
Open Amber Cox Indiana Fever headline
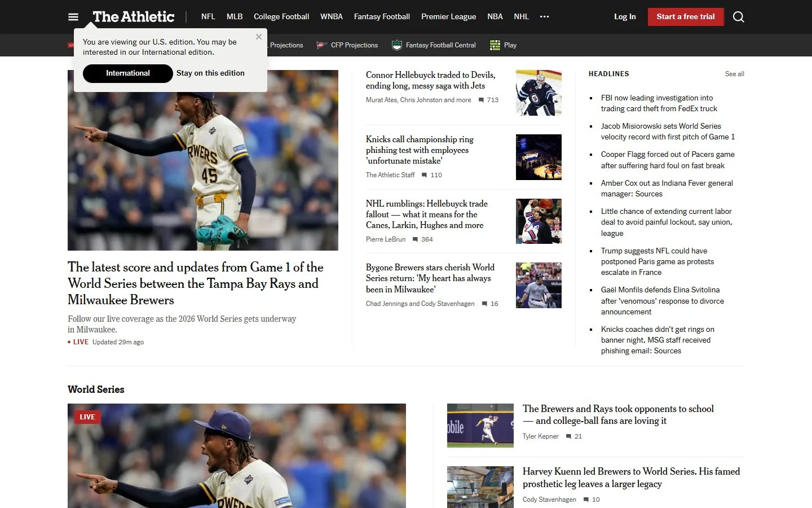tap(667, 189)
